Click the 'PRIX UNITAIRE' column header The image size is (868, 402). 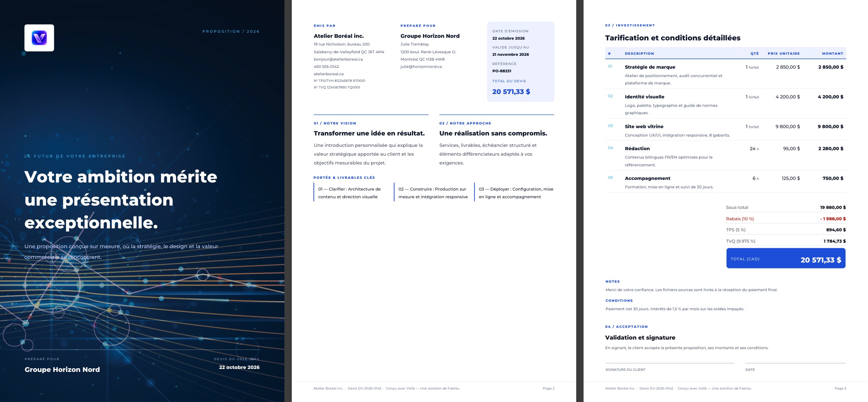[x=783, y=54]
